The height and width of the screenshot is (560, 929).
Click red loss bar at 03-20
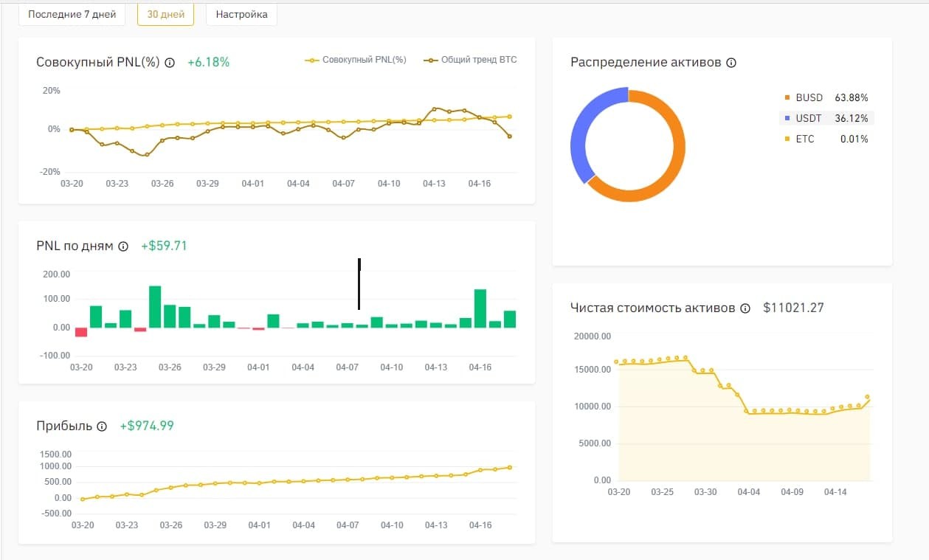[81, 332]
